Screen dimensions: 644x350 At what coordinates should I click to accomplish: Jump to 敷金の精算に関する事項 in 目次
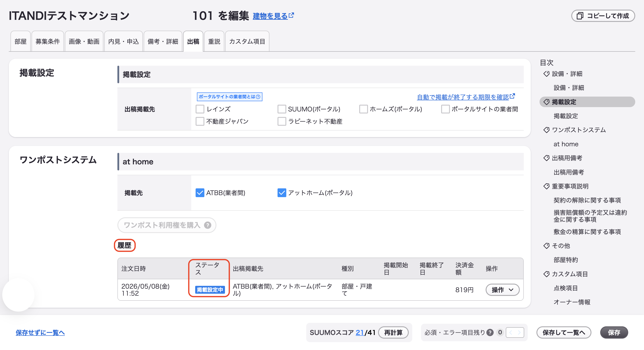pyautogui.click(x=587, y=232)
